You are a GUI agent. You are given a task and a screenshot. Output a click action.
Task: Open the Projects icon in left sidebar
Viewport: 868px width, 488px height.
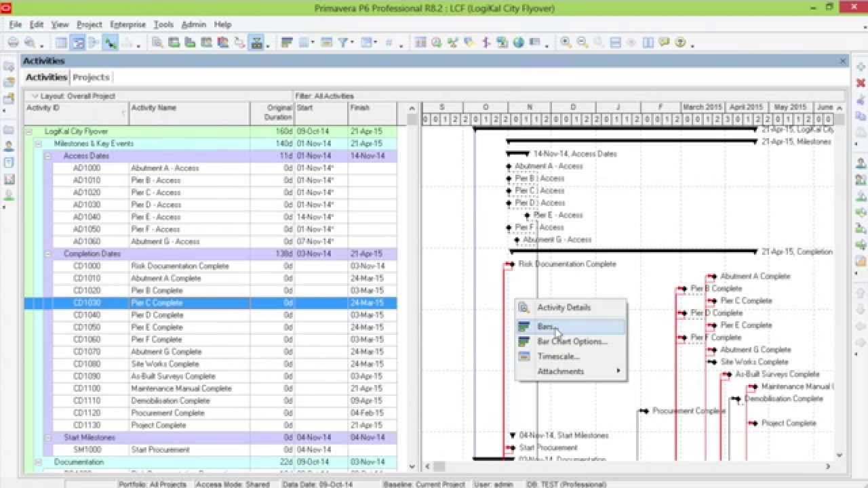9,130
